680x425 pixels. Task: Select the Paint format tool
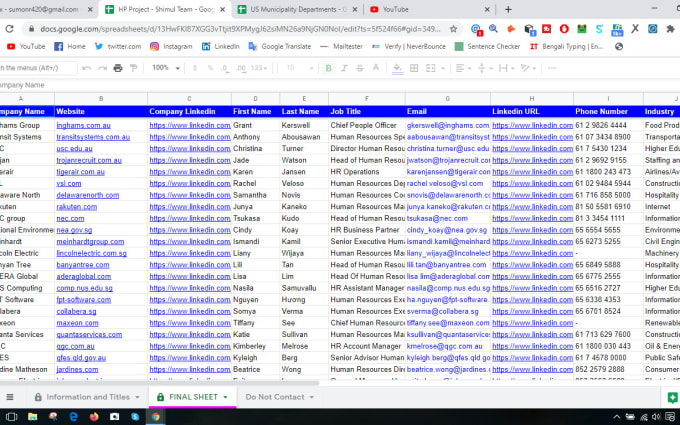(134, 68)
